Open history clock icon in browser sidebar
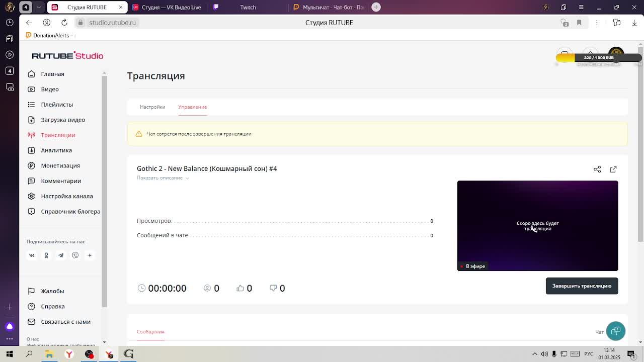This screenshot has height=362, width=644. click(x=10, y=23)
